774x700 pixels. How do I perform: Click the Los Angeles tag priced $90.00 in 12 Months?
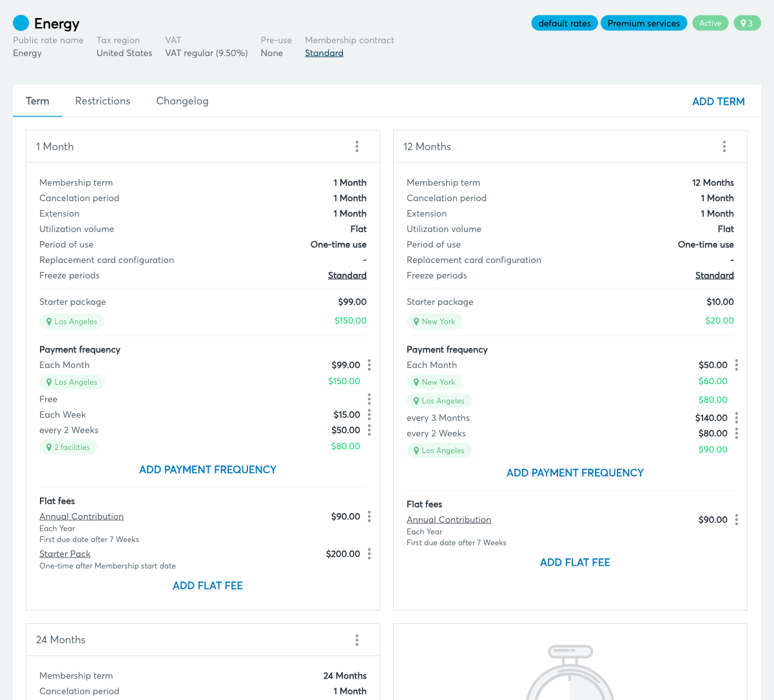(439, 451)
